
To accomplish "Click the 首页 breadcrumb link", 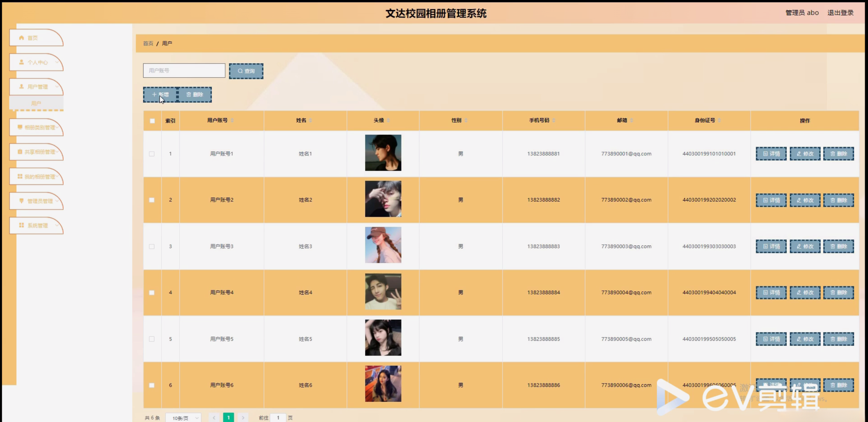I will pyautogui.click(x=148, y=43).
